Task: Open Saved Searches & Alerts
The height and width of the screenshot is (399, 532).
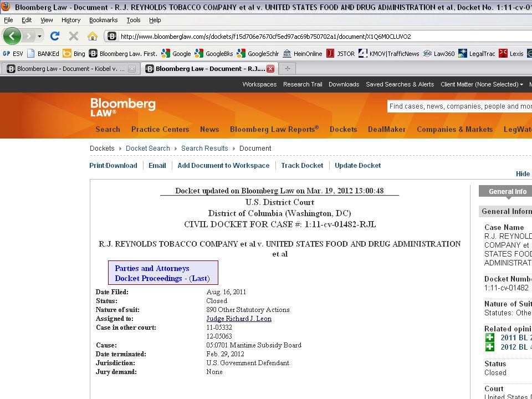Action: 400,84
